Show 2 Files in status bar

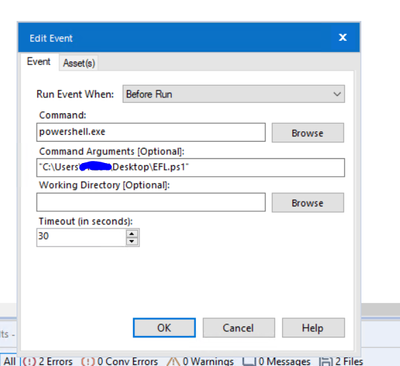tap(341, 361)
